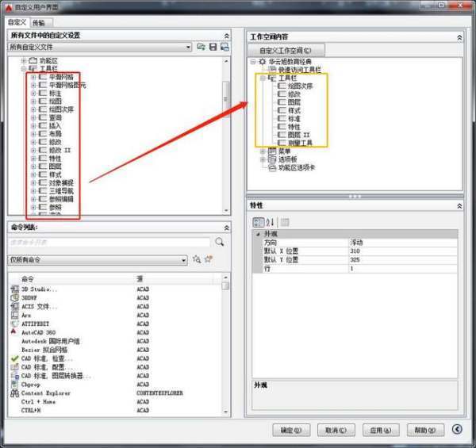
Task: Click the Arx command icon
Action: 14,315
